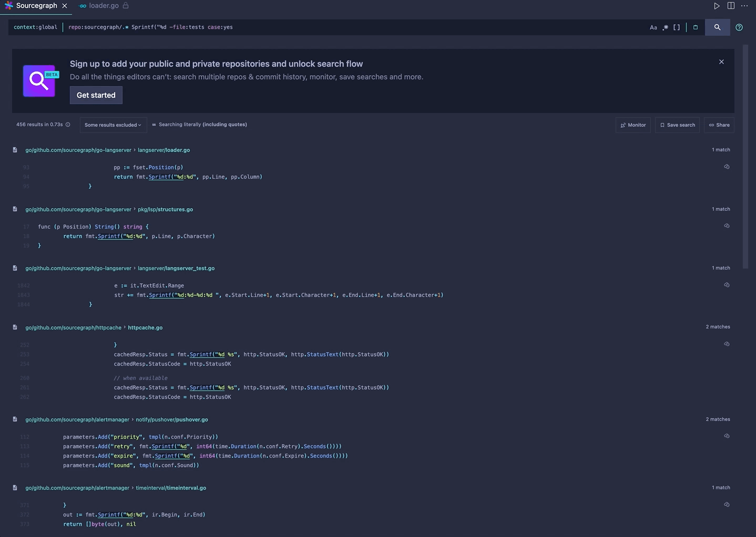The image size is (756, 537).
Task: Open the notify/pushover/pushover.go file link
Action: tap(172, 420)
